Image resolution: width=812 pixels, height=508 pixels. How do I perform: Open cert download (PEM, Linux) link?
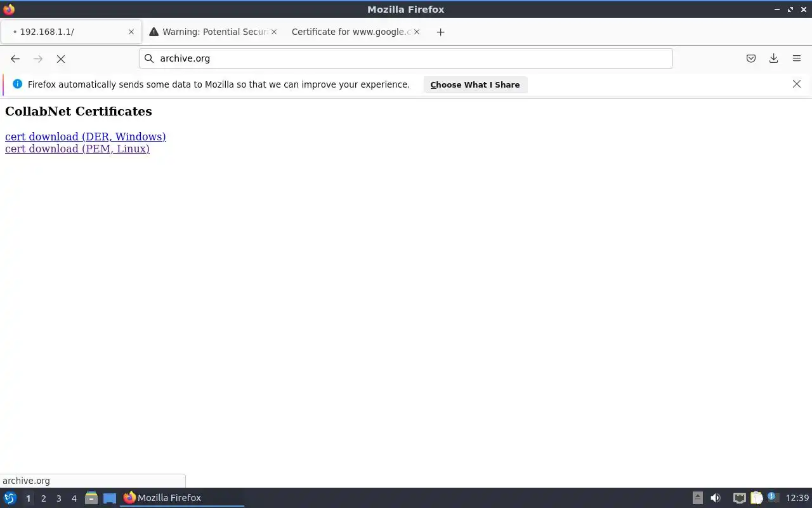[x=77, y=149]
